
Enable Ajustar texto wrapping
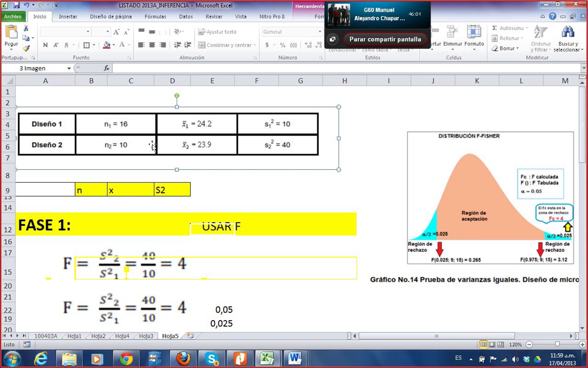click(x=217, y=32)
